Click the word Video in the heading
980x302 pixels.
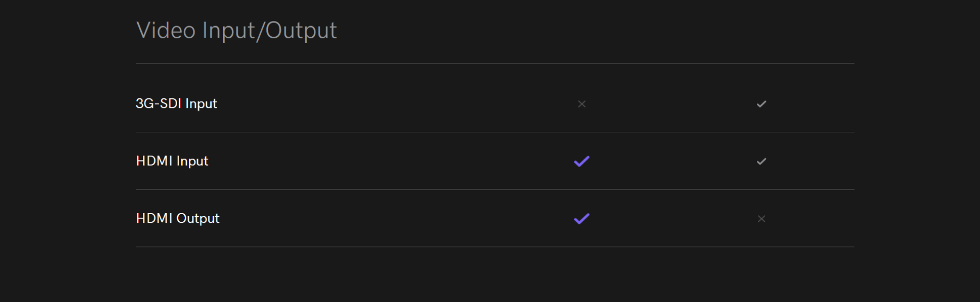point(166,30)
